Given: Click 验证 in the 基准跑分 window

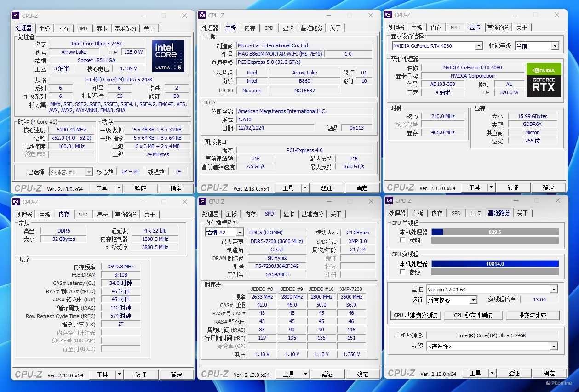Looking at the screenshot, I should pos(514,374).
